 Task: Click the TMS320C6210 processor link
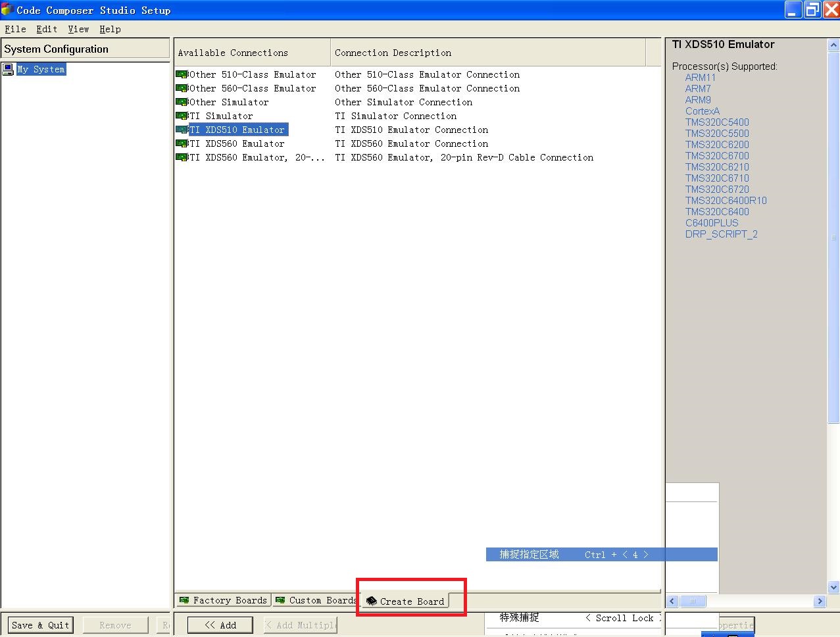point(717,167)
